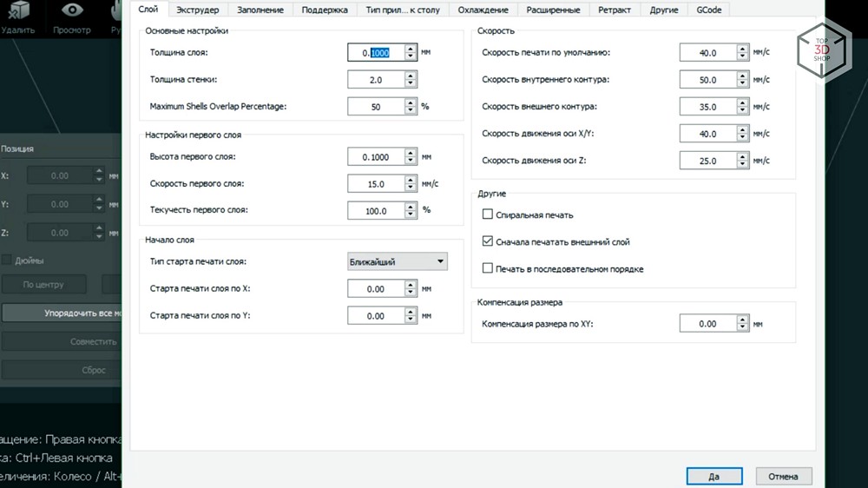Screen dimensions: 868x488
Task: Adjust the Z position spinner arrows
Action: 99,233
